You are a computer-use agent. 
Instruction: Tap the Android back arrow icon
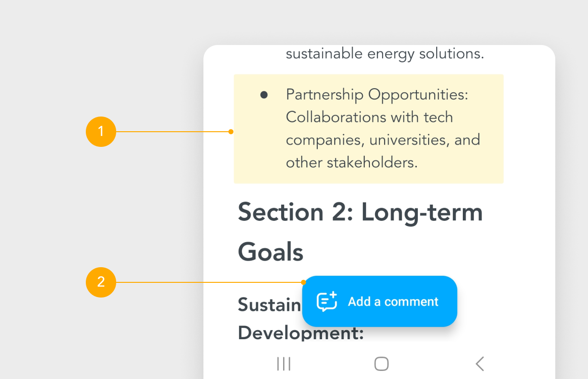479,364
